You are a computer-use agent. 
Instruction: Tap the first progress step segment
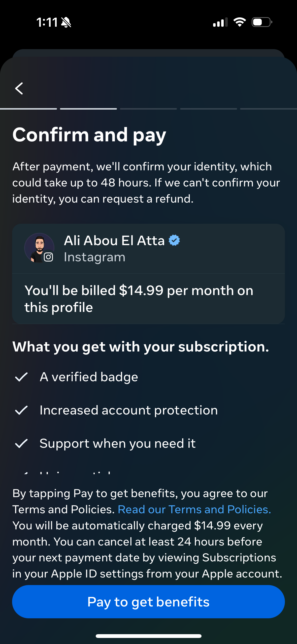(28, 109)
